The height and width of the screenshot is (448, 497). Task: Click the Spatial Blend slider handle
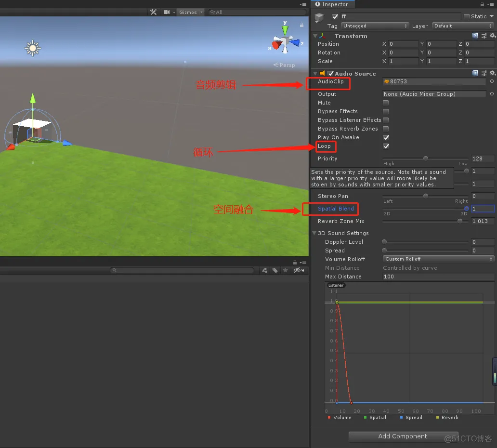click(x=466, y=209)
